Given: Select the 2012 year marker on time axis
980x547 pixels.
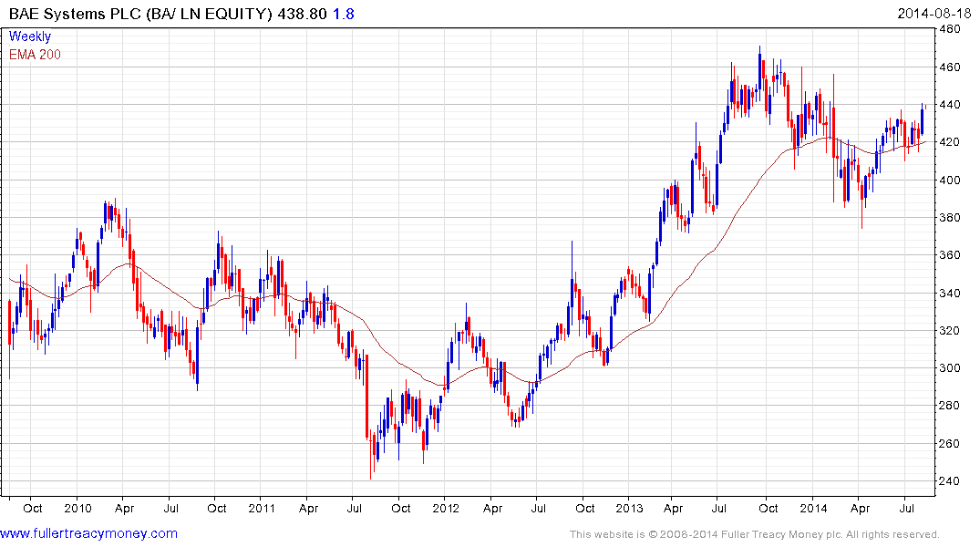Looking at the screenshot, I should (x=445, y=508).
